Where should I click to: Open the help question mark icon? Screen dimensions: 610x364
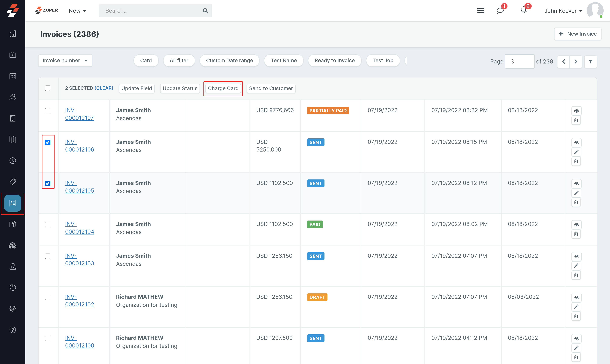pos(13,330)
